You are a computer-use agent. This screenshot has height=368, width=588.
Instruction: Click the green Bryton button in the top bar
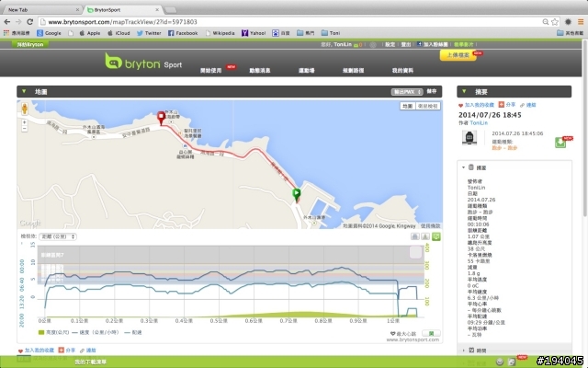[30, 44]
